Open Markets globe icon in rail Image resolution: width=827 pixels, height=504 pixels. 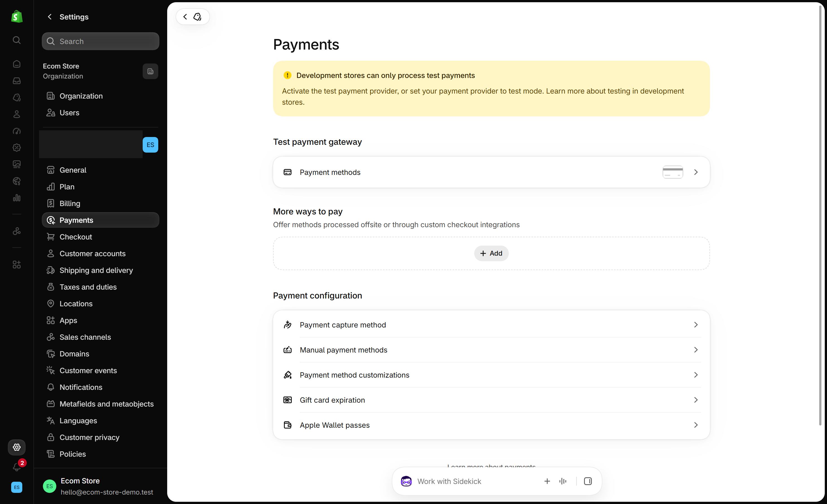coord(17,181)
